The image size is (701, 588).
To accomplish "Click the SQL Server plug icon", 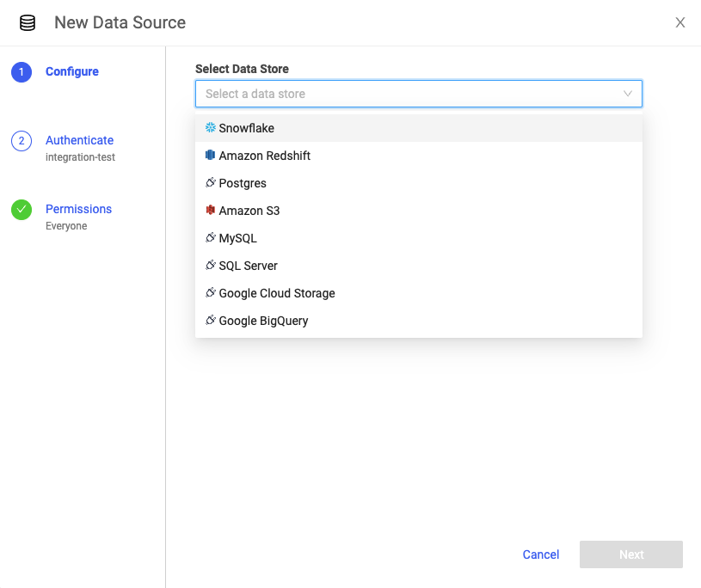I will 211,266.
